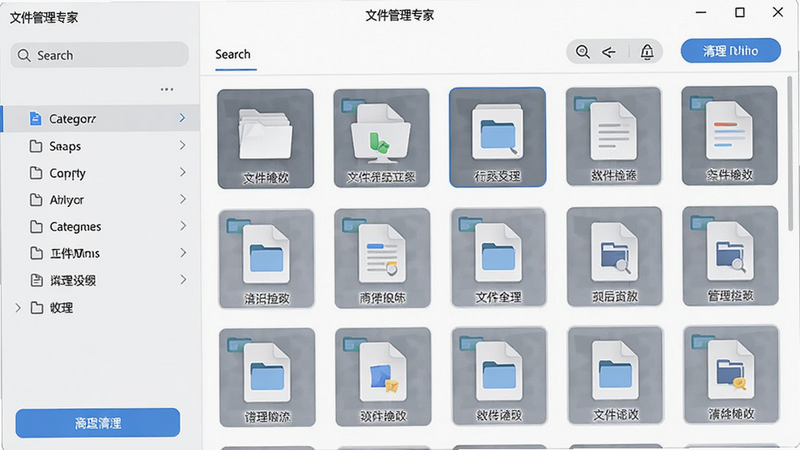This screenshot has height=450, width=800.
Task: Open the stacked white folders tile
Action: click(x=265, y=139)
